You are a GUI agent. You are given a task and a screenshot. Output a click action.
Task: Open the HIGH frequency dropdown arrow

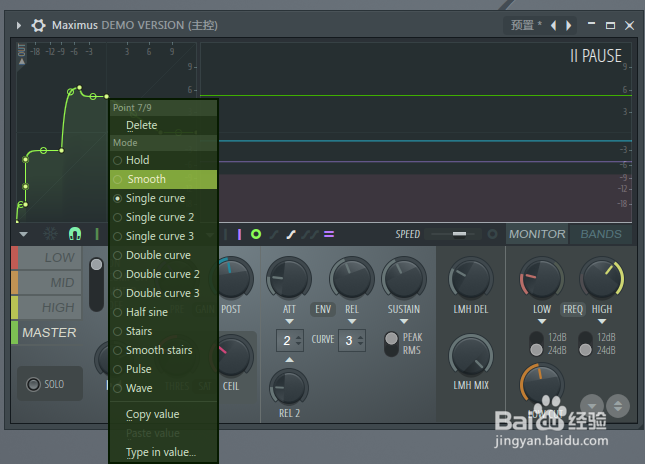(x=602, y=321)
